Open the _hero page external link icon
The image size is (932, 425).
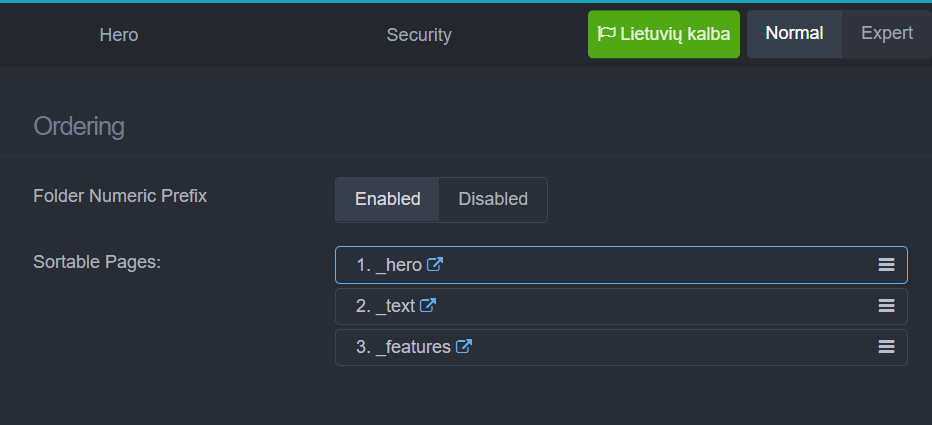pyautogui.click(x=435, y=265)
